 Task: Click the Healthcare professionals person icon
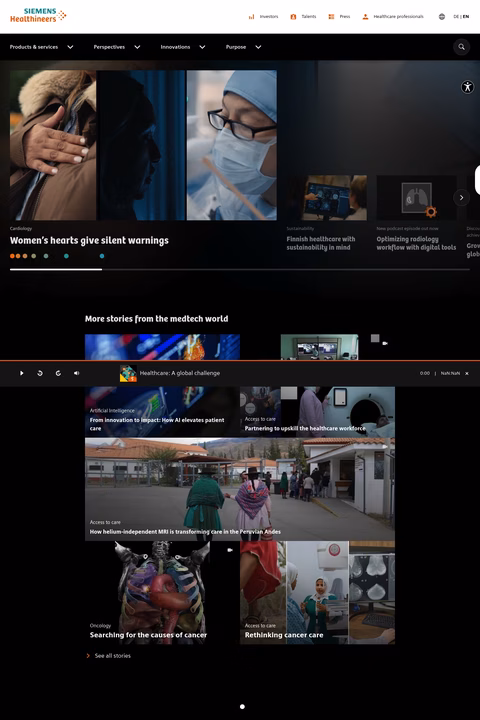point(365,17)
